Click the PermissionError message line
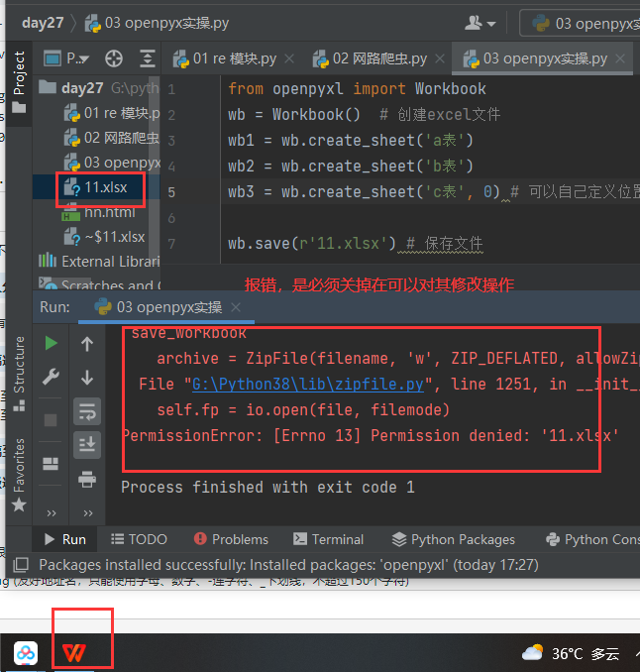 pos(371,435)
